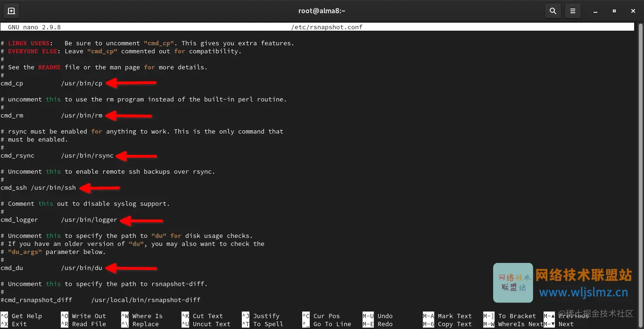Place cursor on 'cmd_logger' keyword
The width and height of the screenshot is (644, 329).
pos(19,219)
